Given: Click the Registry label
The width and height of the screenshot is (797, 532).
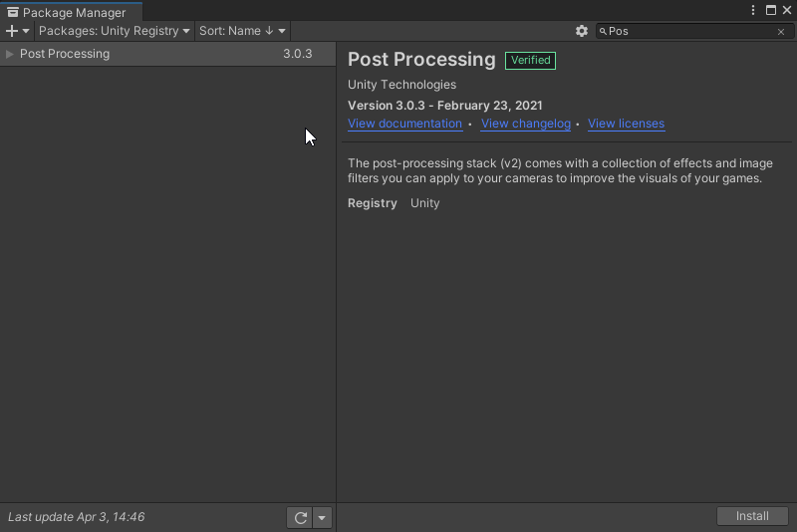Looking at the screenshot, I should [x=372, y=203].
